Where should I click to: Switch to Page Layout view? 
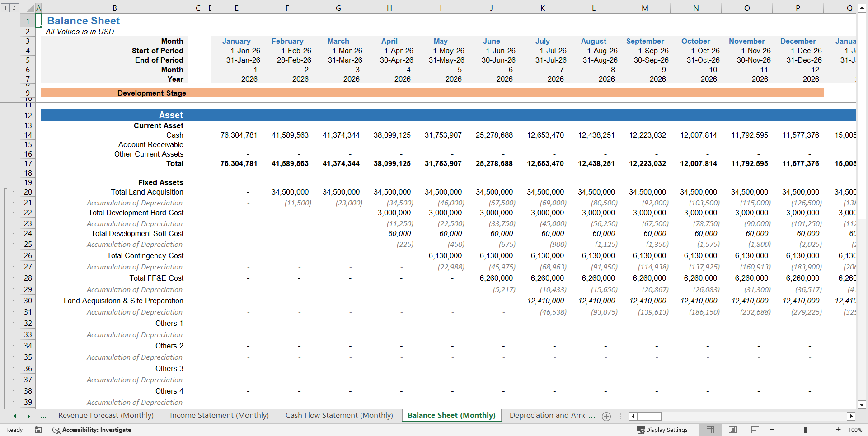732,430
